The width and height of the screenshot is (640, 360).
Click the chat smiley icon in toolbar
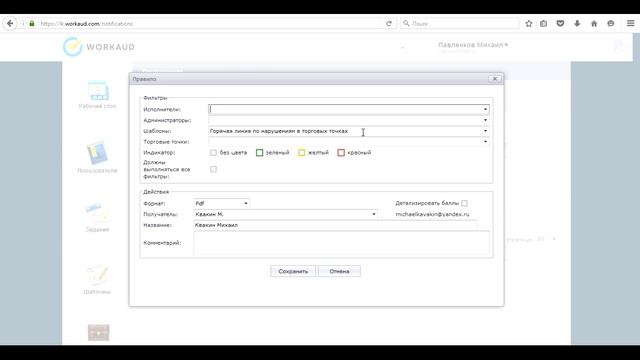(x=611, y=24)
